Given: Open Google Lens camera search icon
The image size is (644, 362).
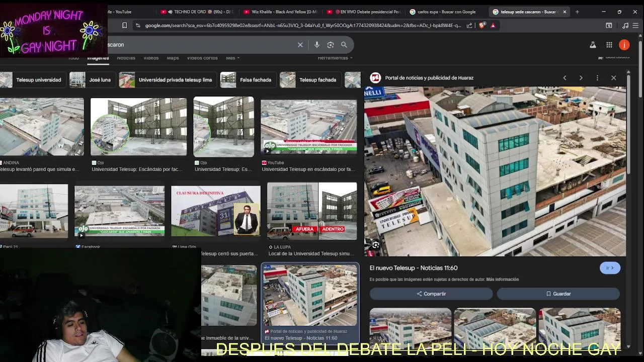Looking at the screenshot, I should point(331,45).
